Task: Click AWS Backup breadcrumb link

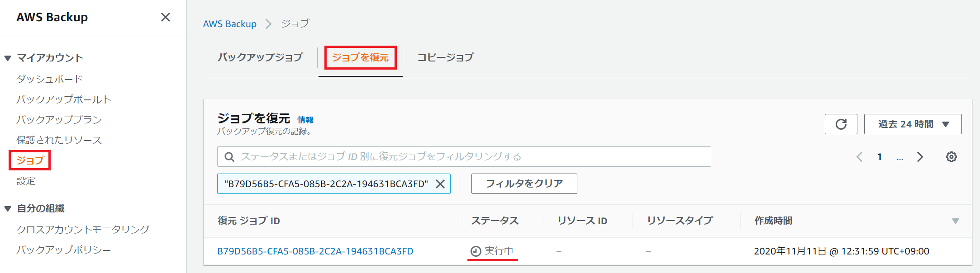Action: 229,24
